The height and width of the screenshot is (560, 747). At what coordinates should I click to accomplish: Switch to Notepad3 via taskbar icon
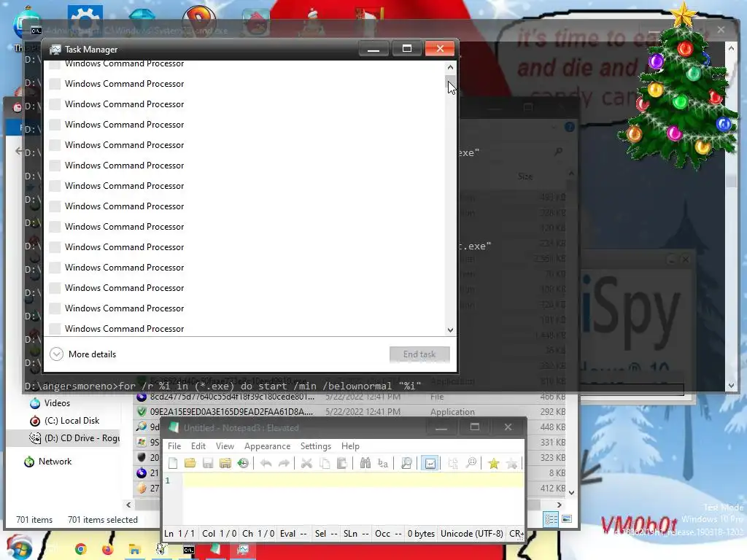(215, 550)
